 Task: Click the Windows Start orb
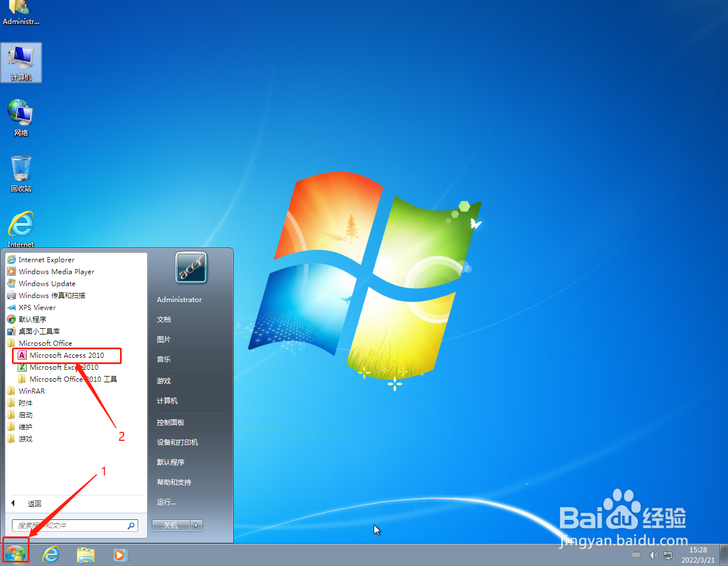15,553
